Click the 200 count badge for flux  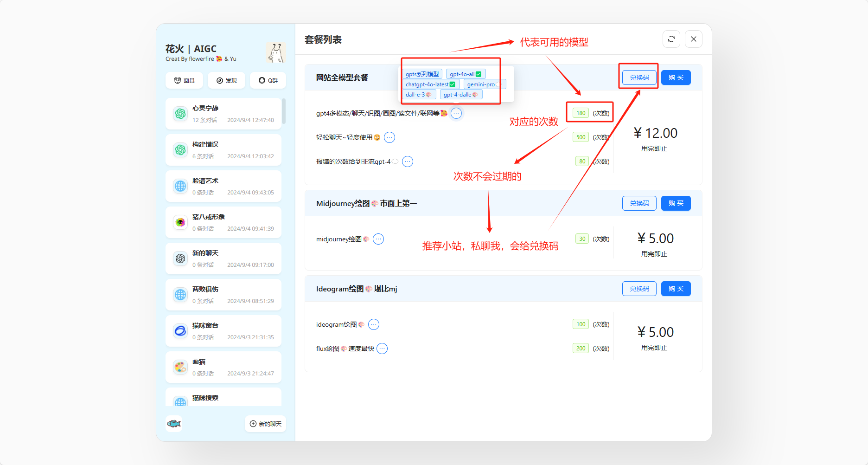coord(581,349)
